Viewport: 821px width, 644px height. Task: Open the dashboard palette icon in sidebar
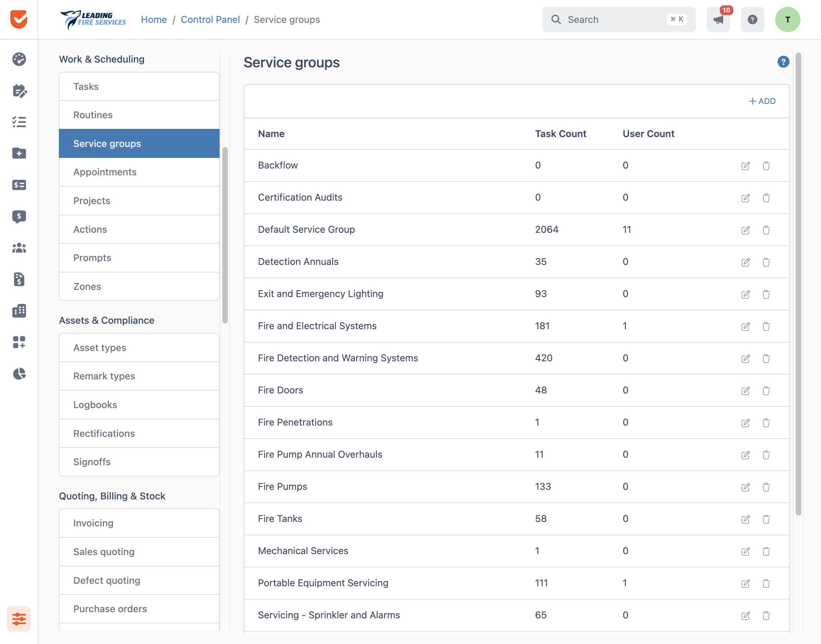(19, 59)
